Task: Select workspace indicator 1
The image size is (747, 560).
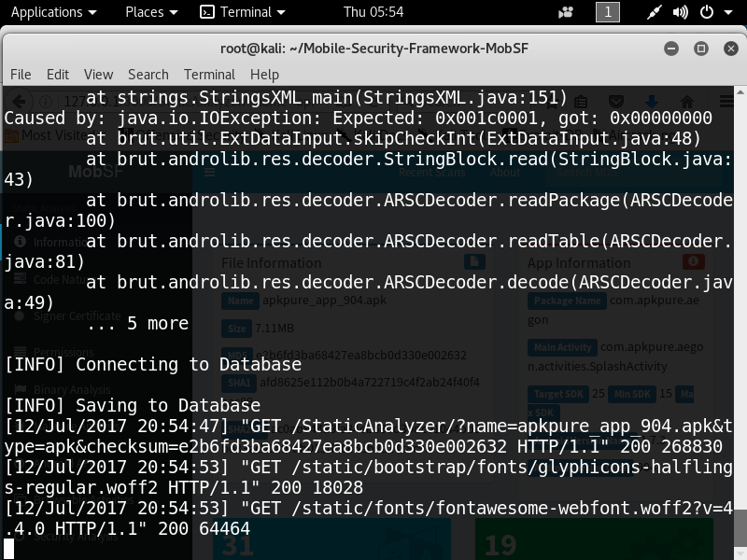Action: [x=608, y=12]
